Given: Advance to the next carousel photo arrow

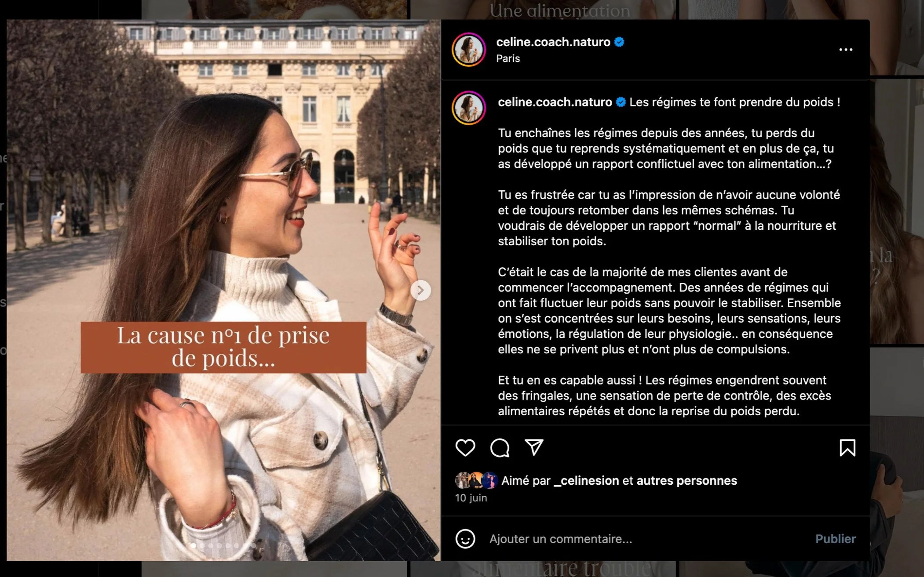Looking at the screenshot, I should [x=420, y=290].
